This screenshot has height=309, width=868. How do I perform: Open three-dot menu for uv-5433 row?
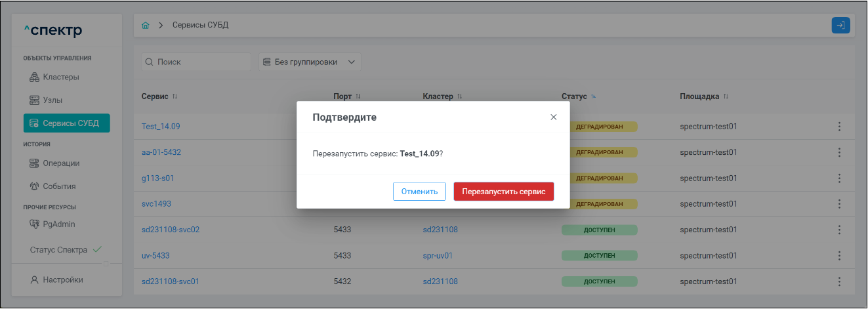(x=839, y=255)
